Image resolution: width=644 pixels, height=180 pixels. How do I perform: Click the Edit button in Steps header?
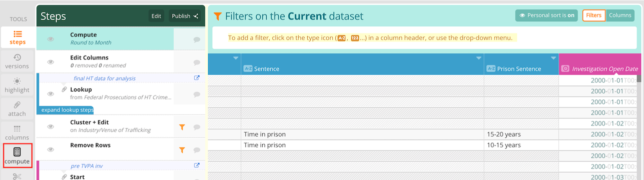click(x=156, y=16)
